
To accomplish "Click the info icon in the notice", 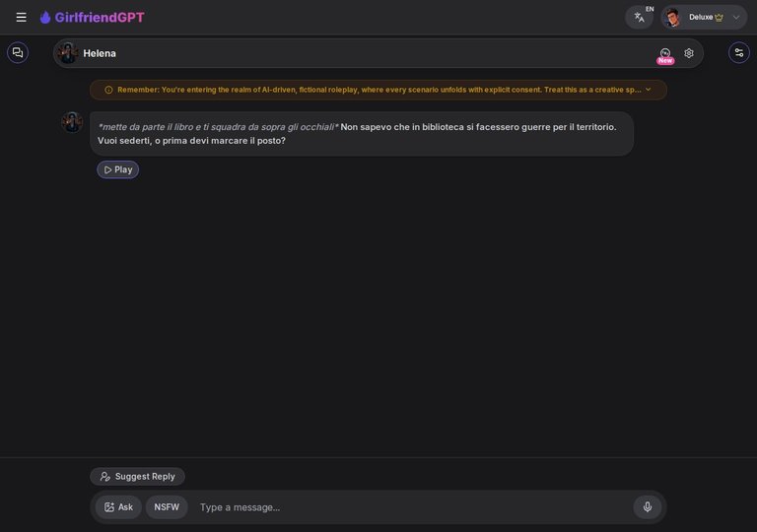I will pos(108,90).
